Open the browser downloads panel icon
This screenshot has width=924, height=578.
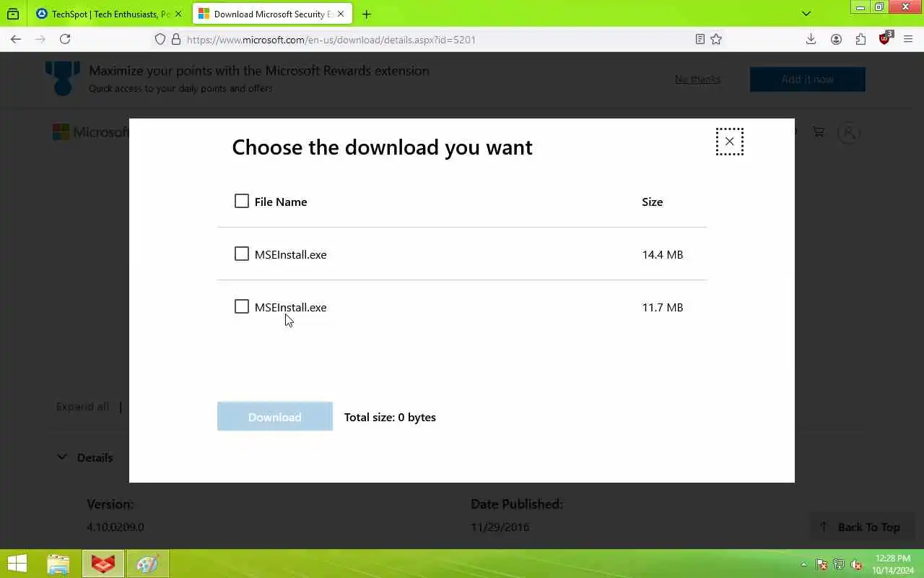point(811,40)
